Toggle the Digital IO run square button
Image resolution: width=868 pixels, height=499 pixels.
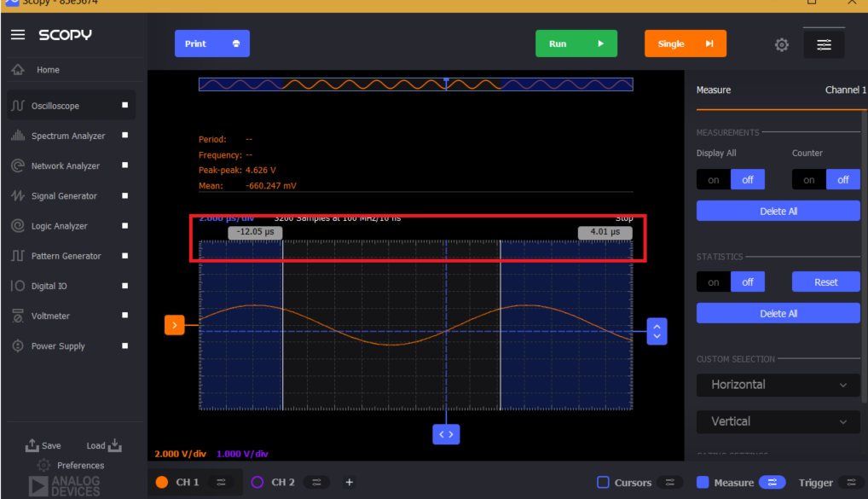(124, 285)
